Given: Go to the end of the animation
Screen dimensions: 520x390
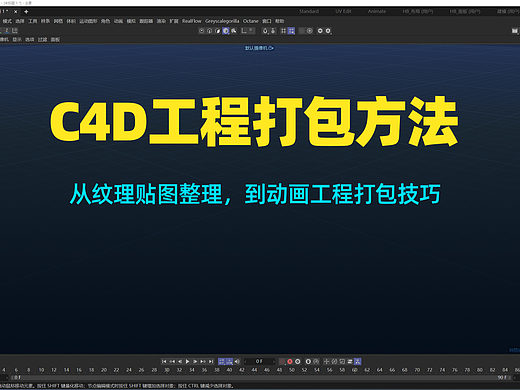Looking at the screenshot, I should tap(211, 361).
